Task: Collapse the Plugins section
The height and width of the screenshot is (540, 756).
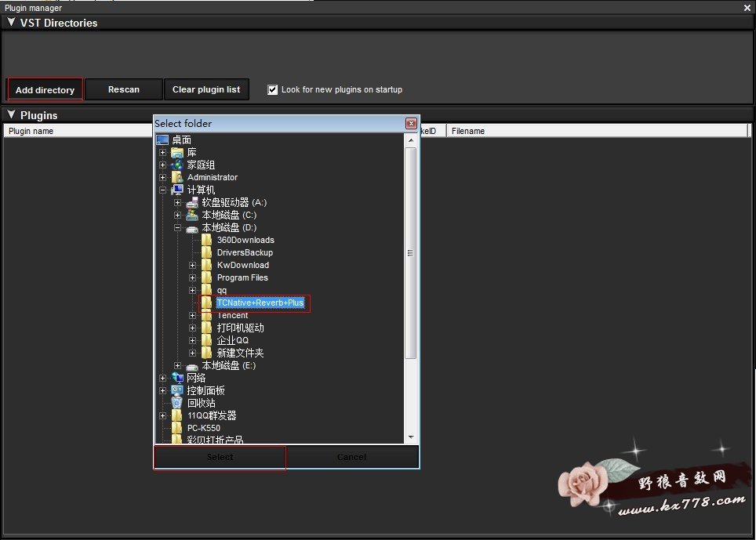Action: [11, 114]
